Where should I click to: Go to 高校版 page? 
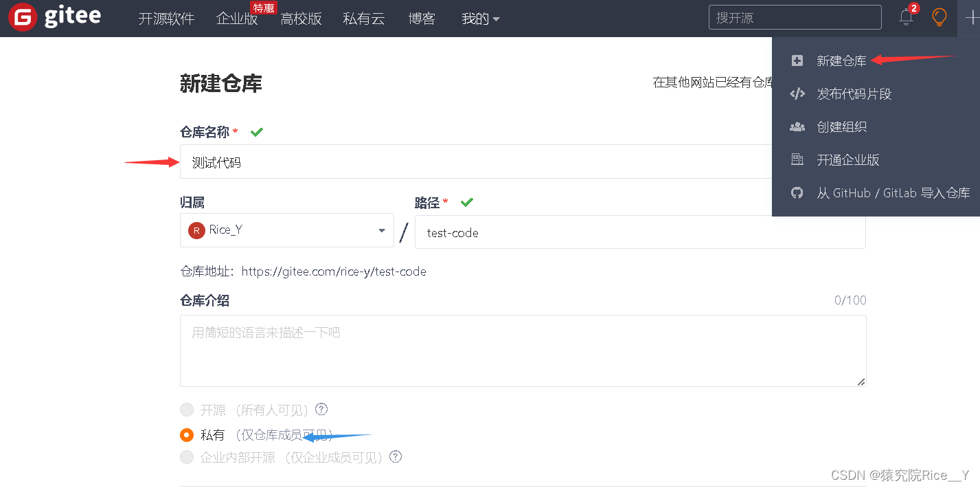pyautogui.click(x=301, y=19)
